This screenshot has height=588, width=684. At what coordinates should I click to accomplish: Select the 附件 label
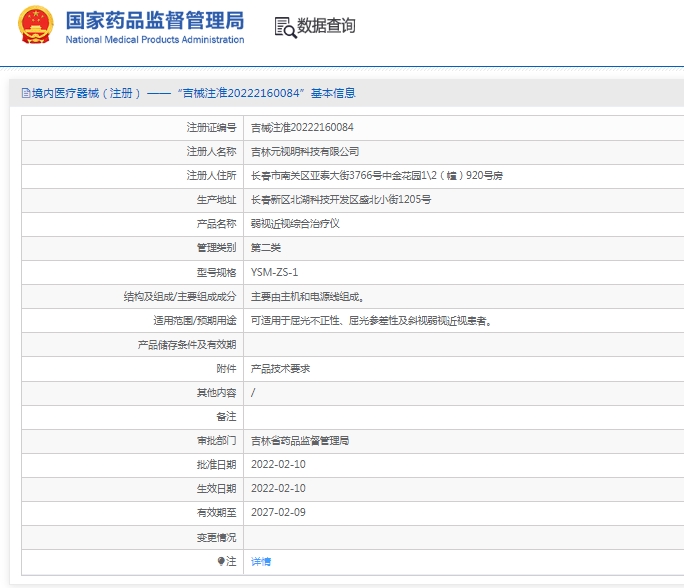pos(226,369)
